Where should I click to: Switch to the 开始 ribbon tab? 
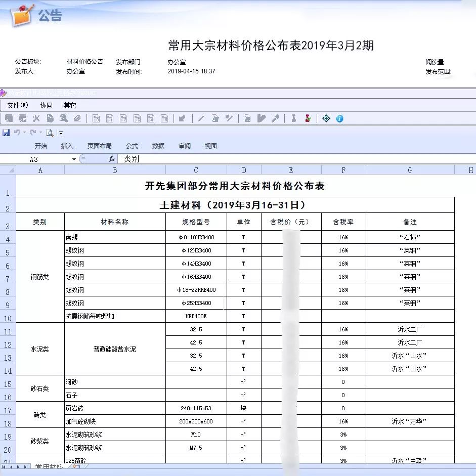pos(40,146)
